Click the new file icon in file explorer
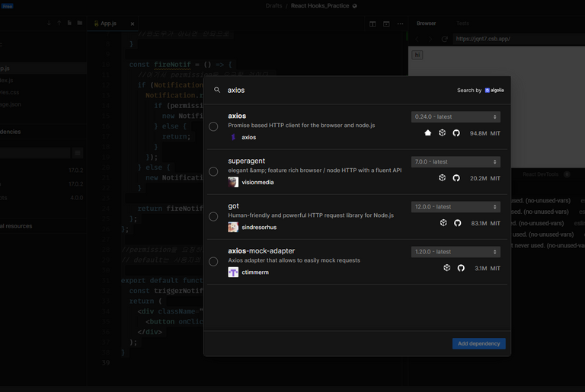Viewport: 585px width, 392px height. 69,23
